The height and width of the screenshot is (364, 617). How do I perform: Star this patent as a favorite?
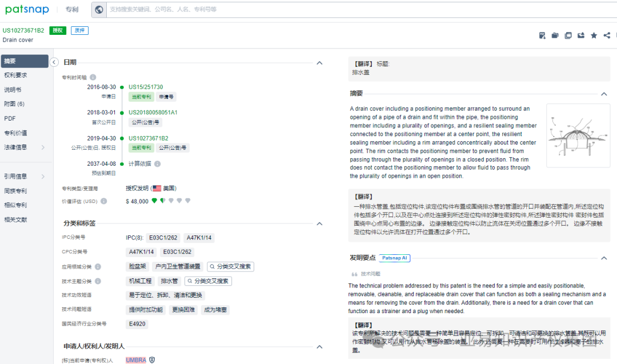594,35
